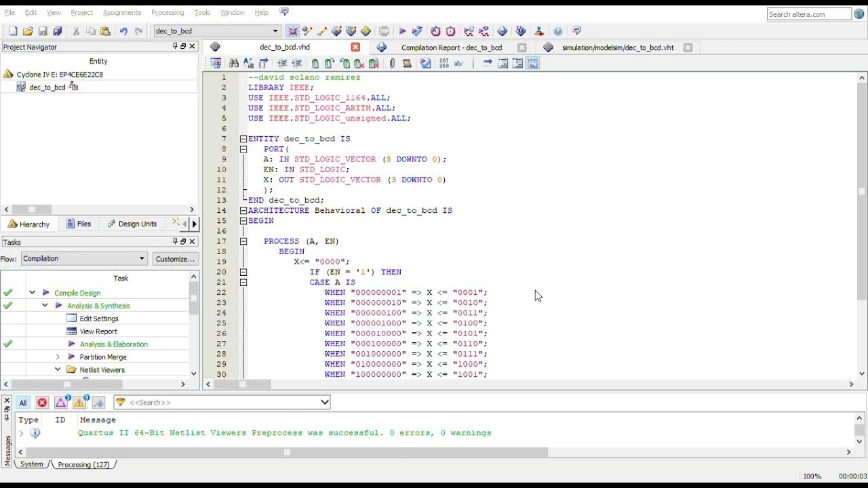Open a file using the folder icon
Viewport: 868px width, 488px height.
[x=28, y=31]
